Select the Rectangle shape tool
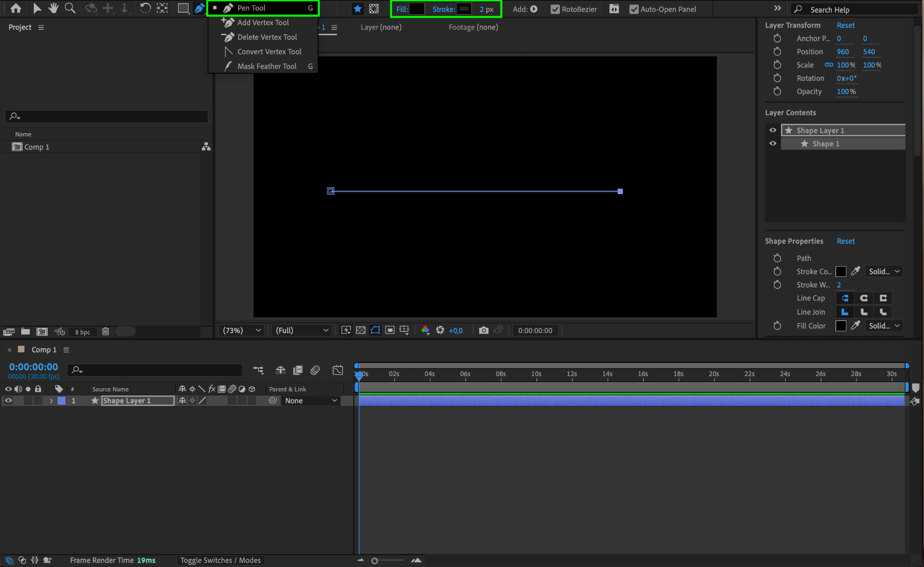 (x=183, y=8)
